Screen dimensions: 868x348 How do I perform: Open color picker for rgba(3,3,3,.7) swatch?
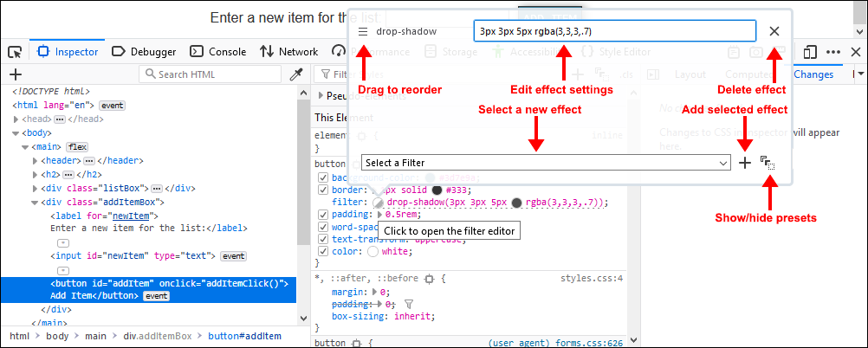tap(517, 203)
